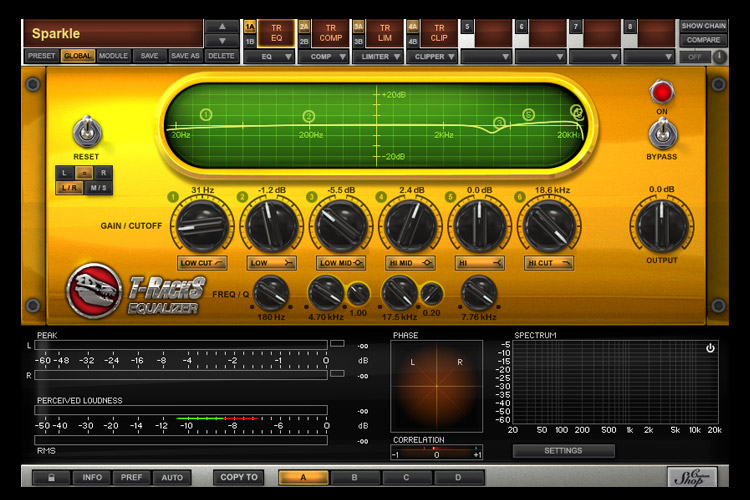Open slot 6 module dropdown
The width and height of the screenshot is (750, 500).
click(541, 56)
